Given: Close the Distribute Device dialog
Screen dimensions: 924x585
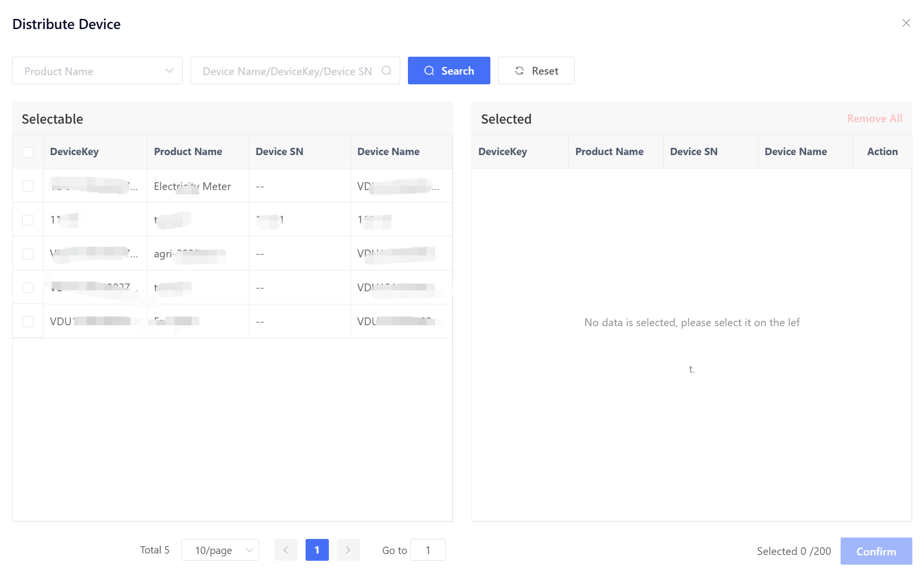Looking at the screenshot, I should pos(906,23).
